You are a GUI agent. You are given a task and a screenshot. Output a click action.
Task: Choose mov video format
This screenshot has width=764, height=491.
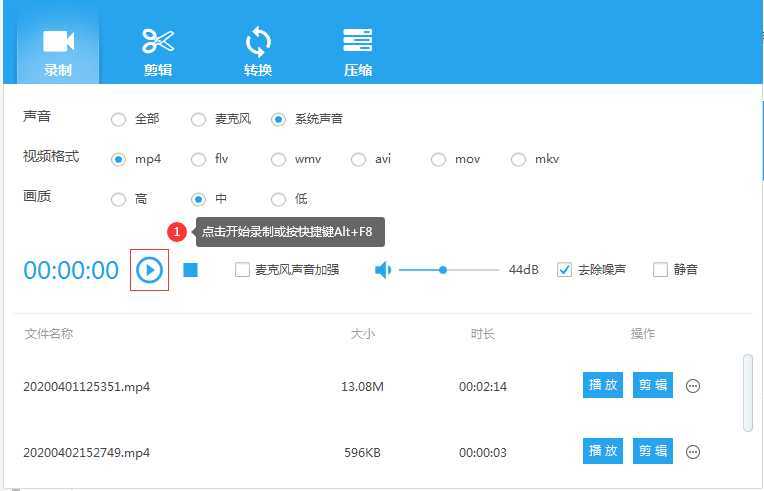(438, 159)
